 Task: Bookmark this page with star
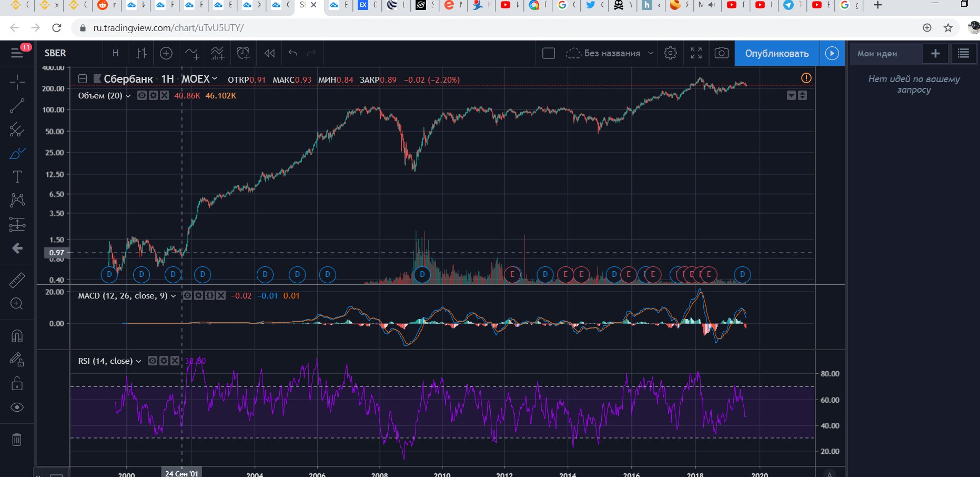948,28
